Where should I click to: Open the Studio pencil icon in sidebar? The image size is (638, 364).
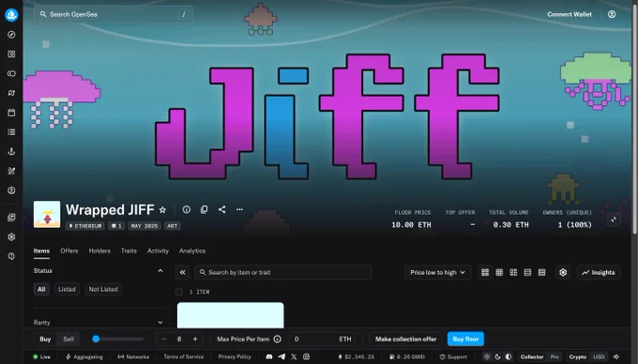coord(11,172)
